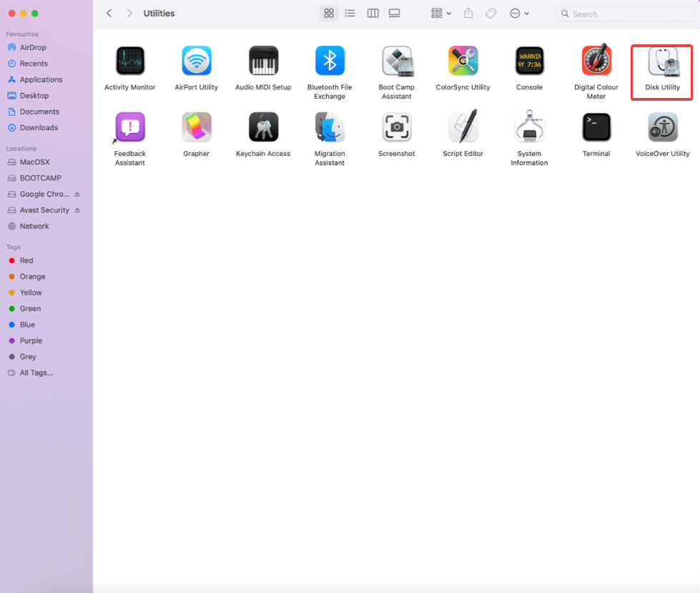
Task: Select the Terminal app icon
Action: click(596, 127)
